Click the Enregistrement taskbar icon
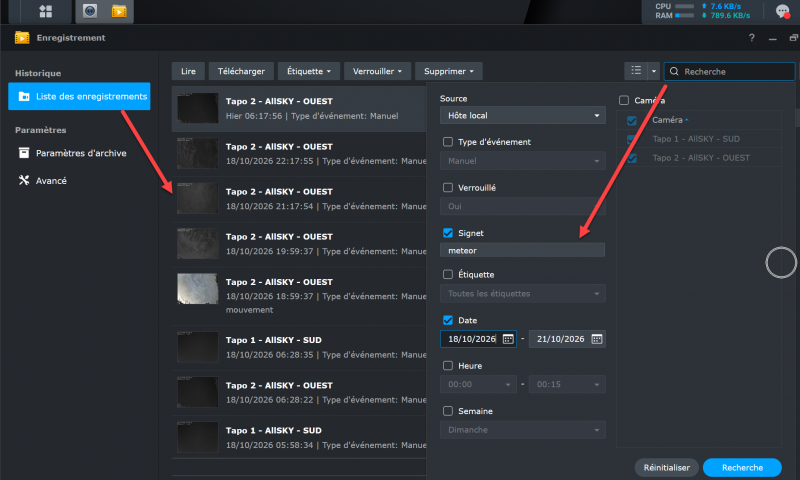 (119, 11)
